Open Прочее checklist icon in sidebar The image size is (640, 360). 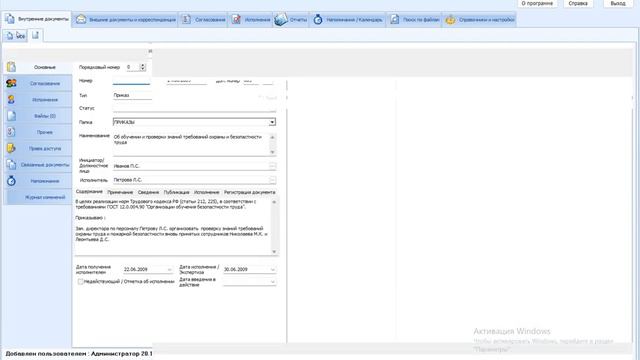point(11,132)
